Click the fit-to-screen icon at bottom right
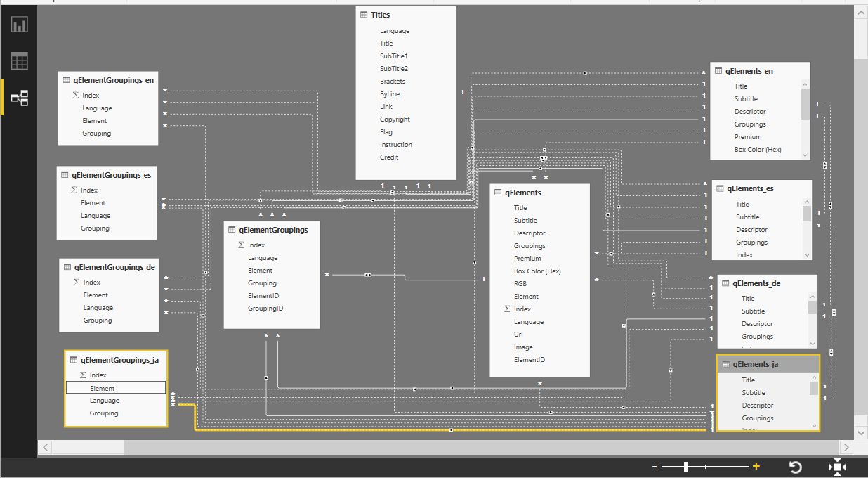868x478 pixels. coord(837,466)
